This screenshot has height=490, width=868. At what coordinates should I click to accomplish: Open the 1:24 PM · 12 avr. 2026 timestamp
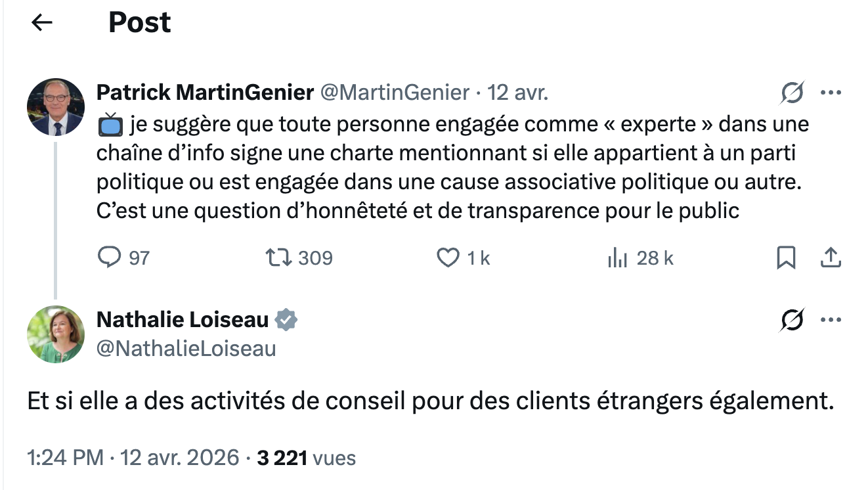click(133, 457)
